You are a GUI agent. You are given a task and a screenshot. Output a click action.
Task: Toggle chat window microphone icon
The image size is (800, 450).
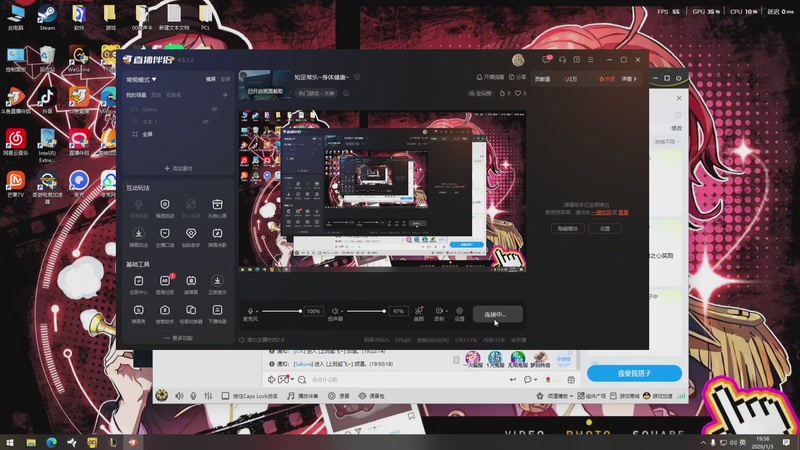193,396
